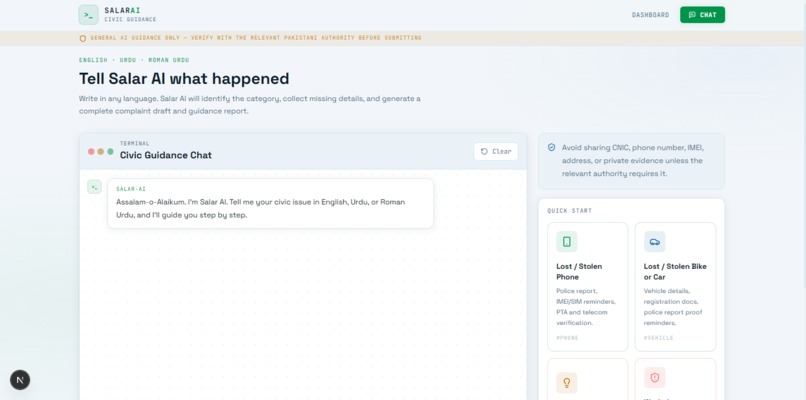Click the phone icon in quick start

coord(566,242)
